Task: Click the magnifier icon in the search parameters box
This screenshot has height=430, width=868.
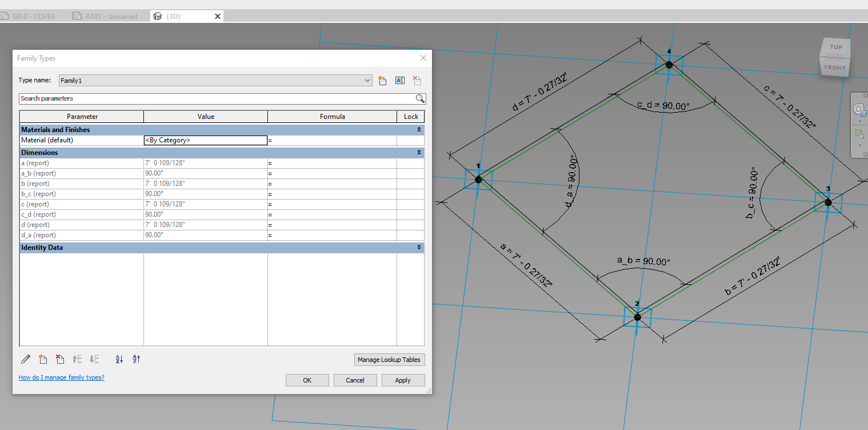Action: [x=421, y=98]
